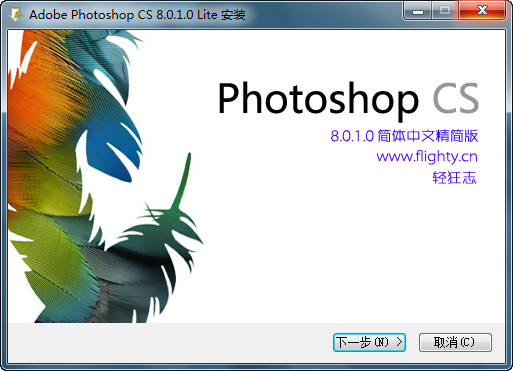Click the empty gray footer bar left of Next

(170, 342)
